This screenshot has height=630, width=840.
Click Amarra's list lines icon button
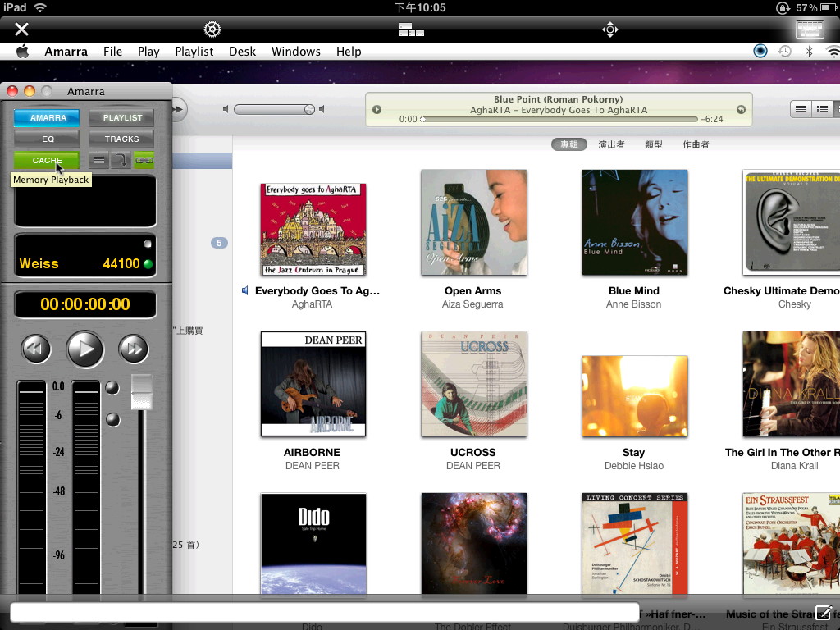pyautogui.click(x=98, y=160)
